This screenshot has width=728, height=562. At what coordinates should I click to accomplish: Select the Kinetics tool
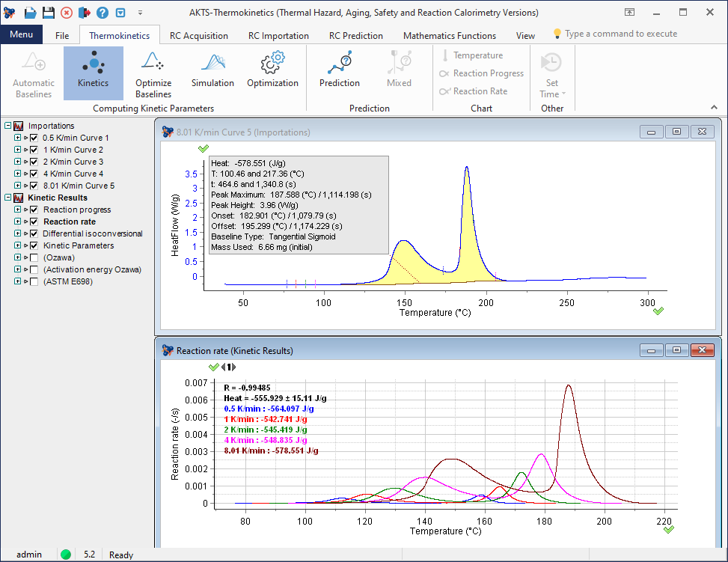click(93, 71)
